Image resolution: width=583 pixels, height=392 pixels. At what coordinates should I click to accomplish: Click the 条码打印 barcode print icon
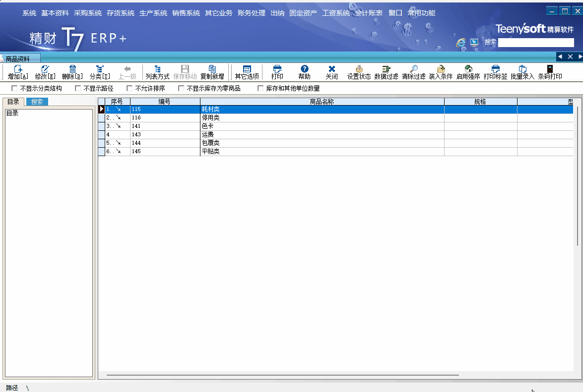550,69
